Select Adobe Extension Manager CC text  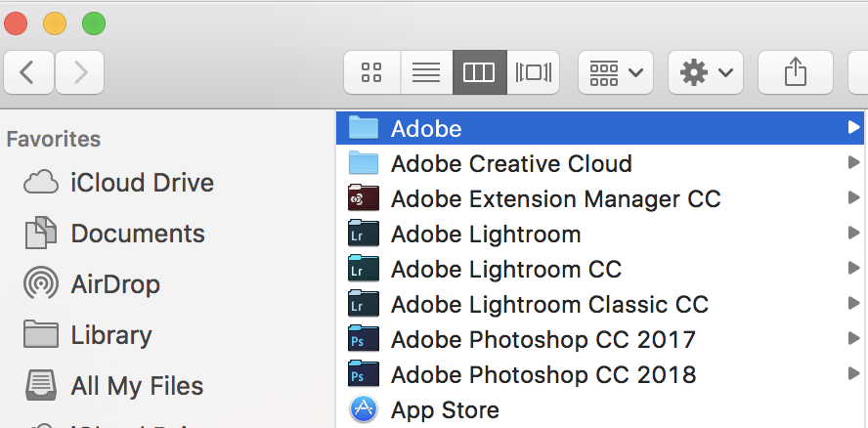point(556,198)
